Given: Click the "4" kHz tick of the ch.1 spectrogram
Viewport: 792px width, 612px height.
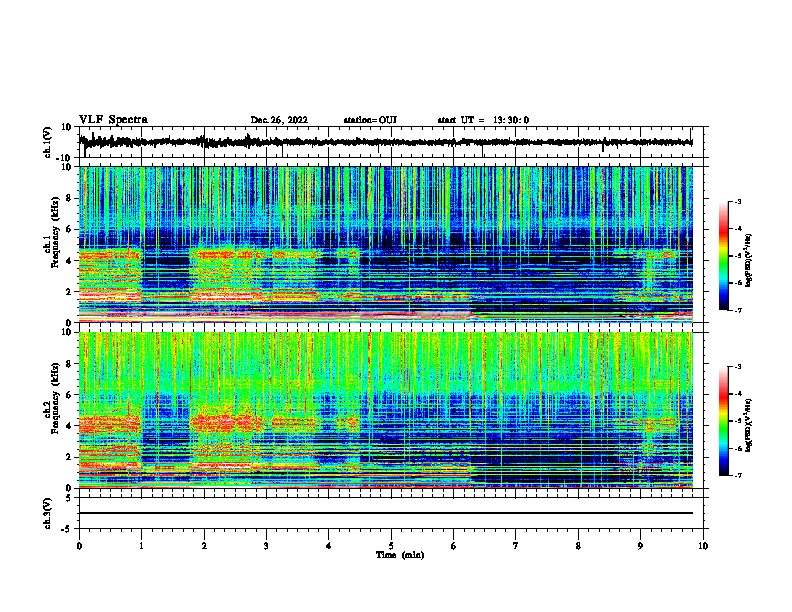Looking at the screenshot, I should click(x=70, y=261).
